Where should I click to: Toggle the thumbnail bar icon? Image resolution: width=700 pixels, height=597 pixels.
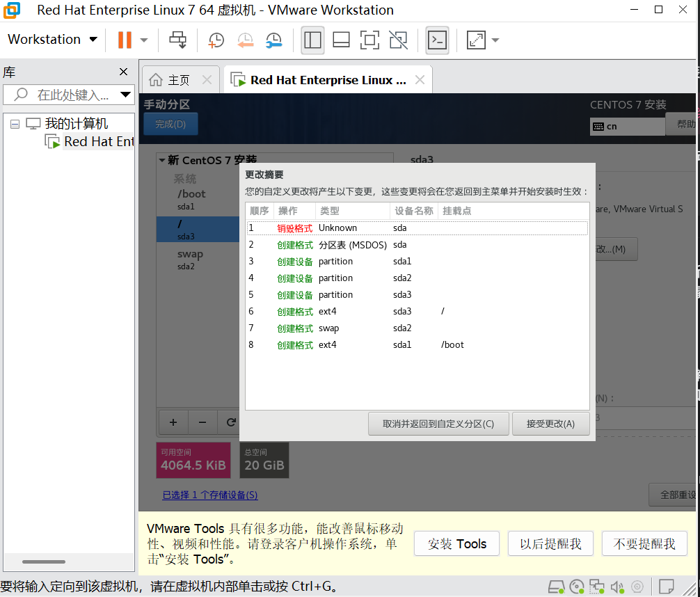[340, 40]
